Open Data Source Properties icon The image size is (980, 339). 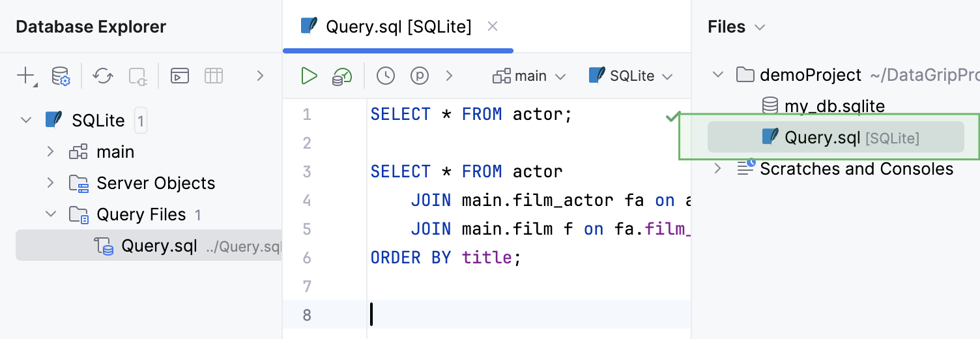(61, 76)
